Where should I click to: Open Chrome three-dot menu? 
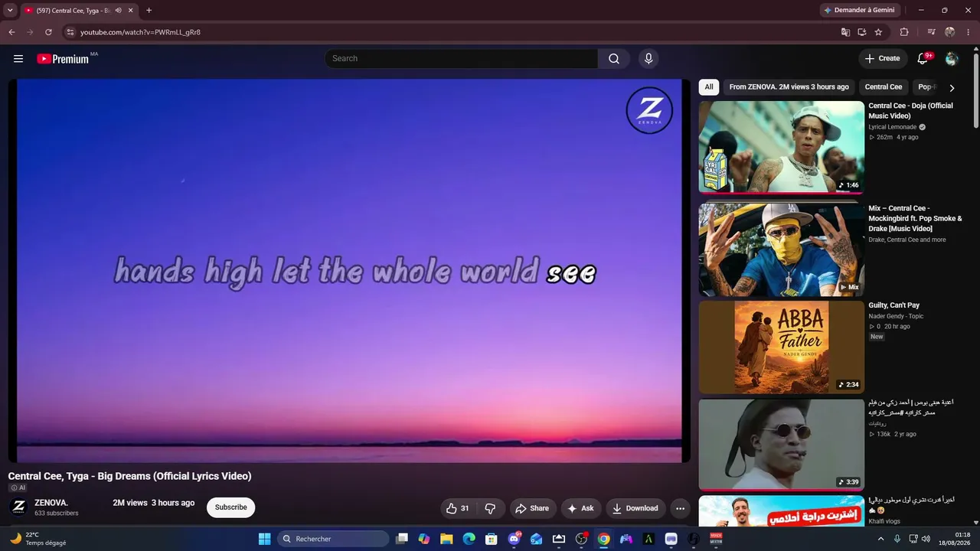tap(968, 32)
